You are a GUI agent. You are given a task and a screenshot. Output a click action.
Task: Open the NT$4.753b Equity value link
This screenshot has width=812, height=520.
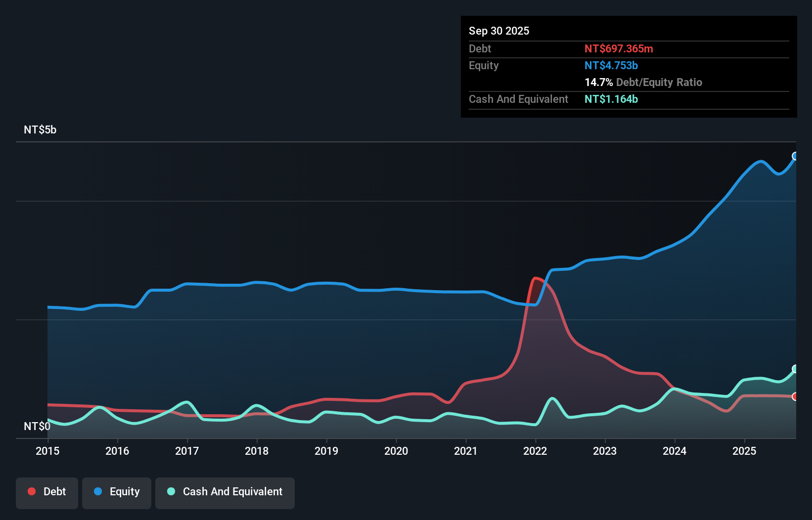tap(611, 65)
